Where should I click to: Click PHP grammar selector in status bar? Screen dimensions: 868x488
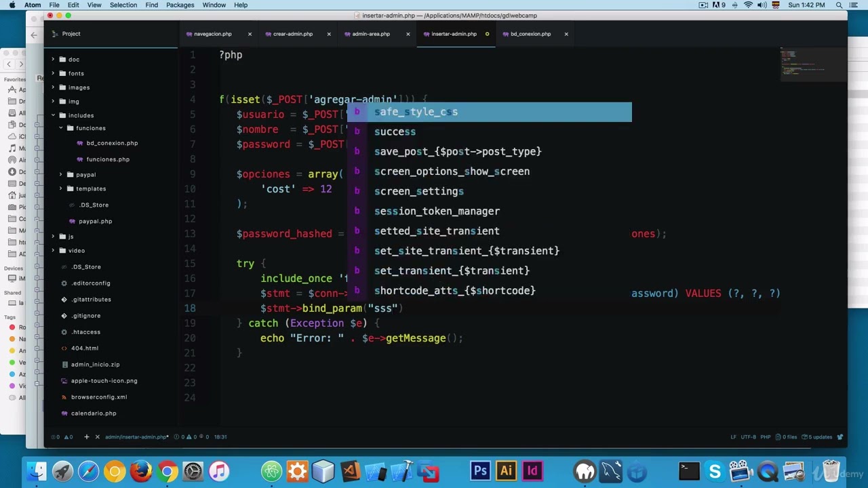(765, 437)
